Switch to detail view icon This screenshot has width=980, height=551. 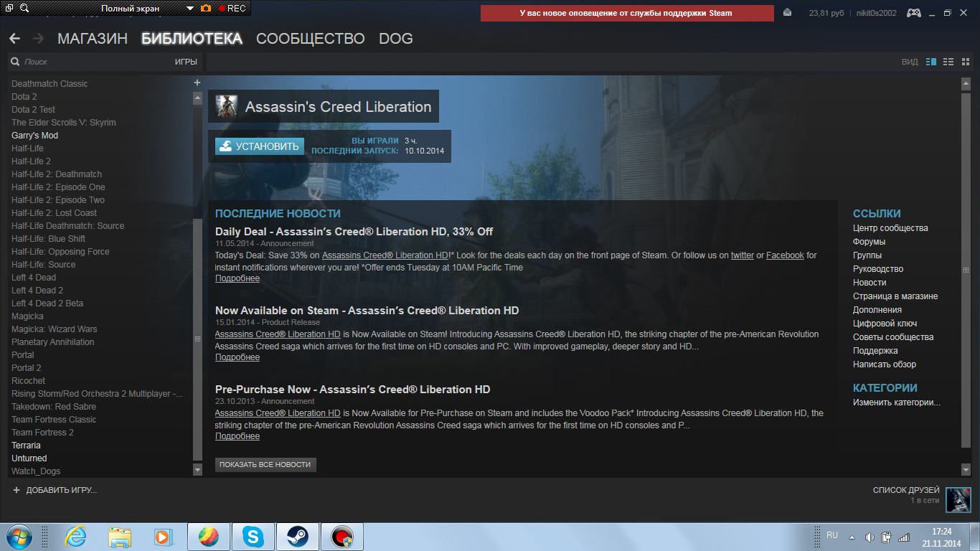pos(931,62)
